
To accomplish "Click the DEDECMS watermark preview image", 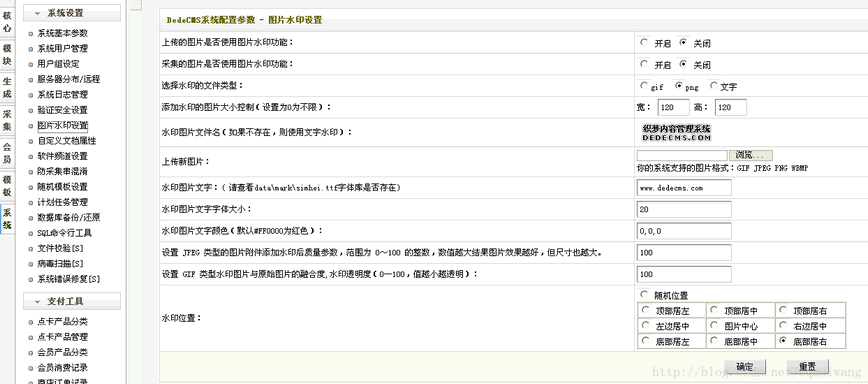I will [x=676, y=132].
